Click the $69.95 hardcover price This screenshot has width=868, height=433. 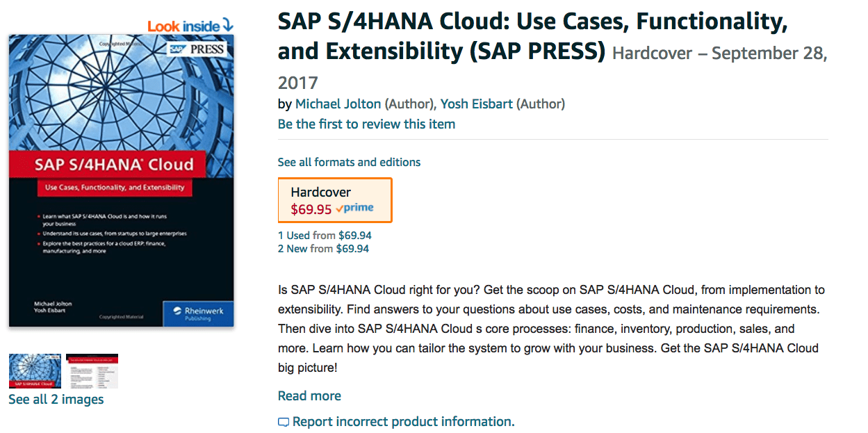(311, 209)
